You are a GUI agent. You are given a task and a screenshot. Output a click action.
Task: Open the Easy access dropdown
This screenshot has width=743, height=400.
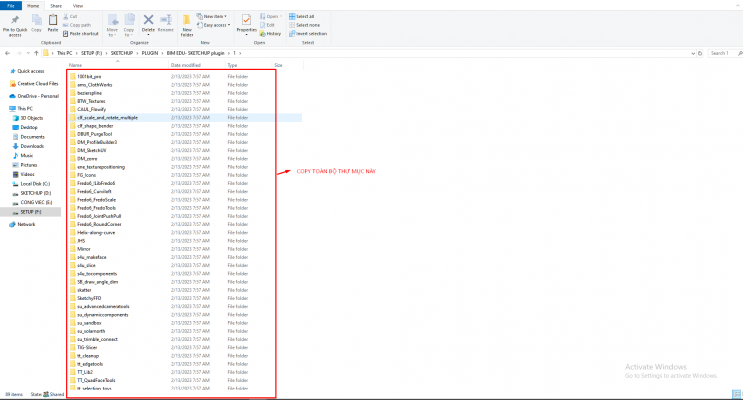(x=216, y=25)
